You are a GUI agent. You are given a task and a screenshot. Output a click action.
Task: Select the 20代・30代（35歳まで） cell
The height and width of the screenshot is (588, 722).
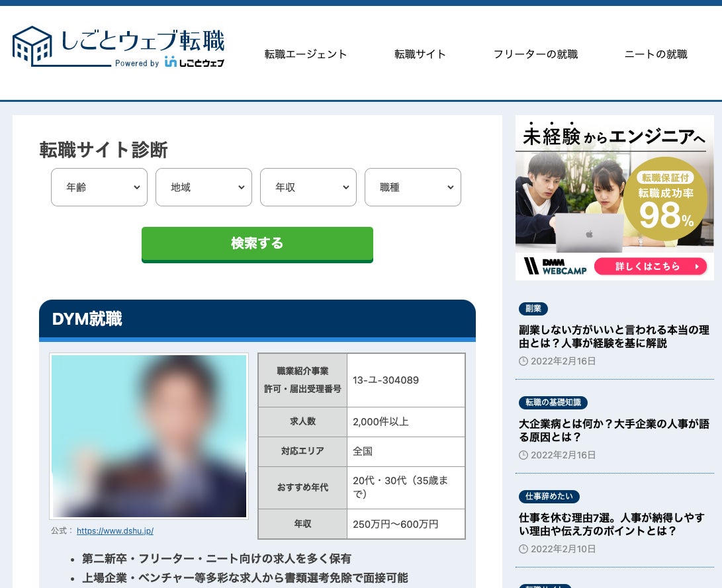tap(406, 487)
